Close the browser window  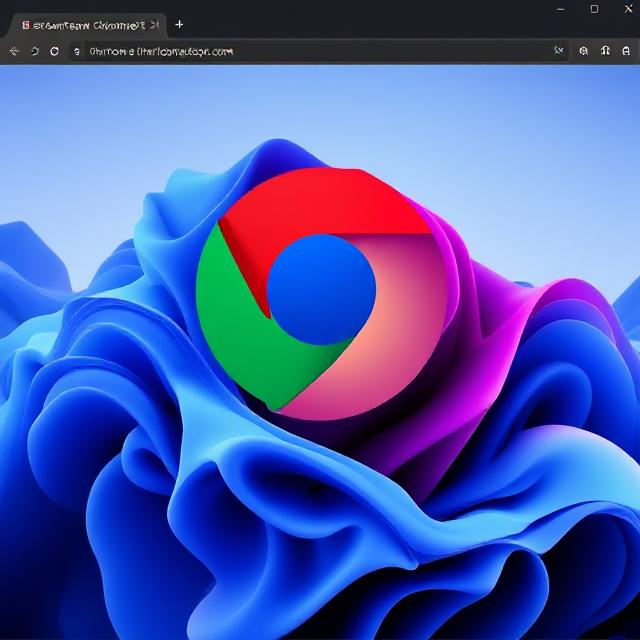click(626, 9)
